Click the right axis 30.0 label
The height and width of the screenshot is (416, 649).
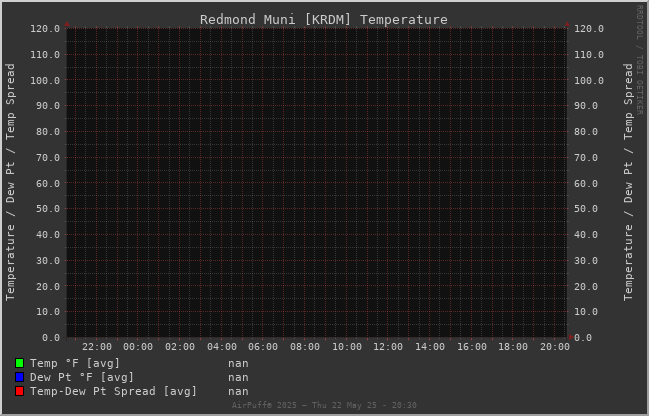586,261
